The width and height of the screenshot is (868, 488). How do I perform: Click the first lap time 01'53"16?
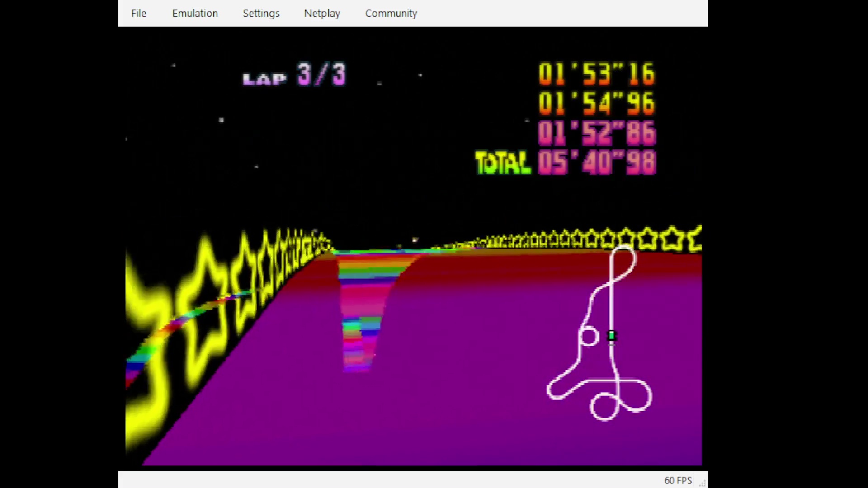[596, 74]
